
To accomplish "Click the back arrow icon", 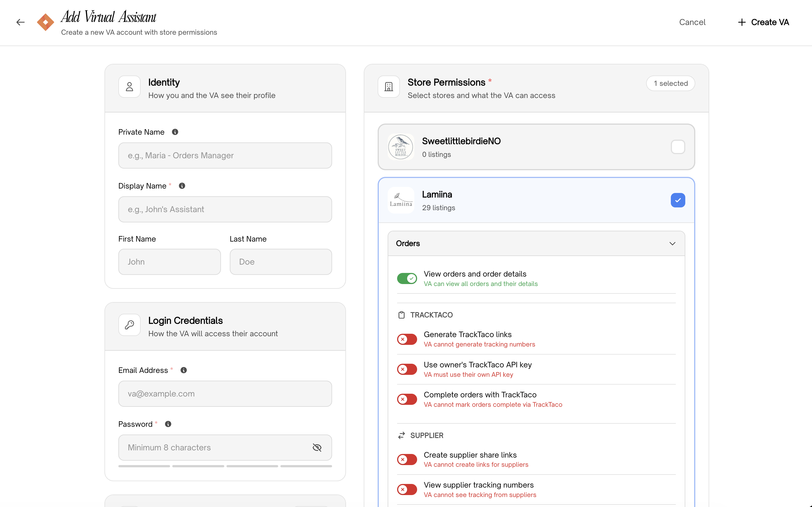I will 21,22.
